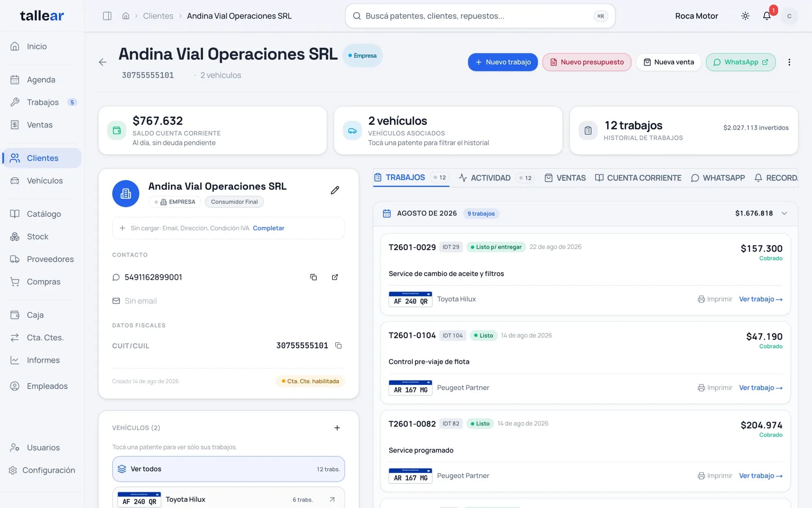Edit client details pencil icon
This screenshot has height=508, width=812.
pos(335,190)
